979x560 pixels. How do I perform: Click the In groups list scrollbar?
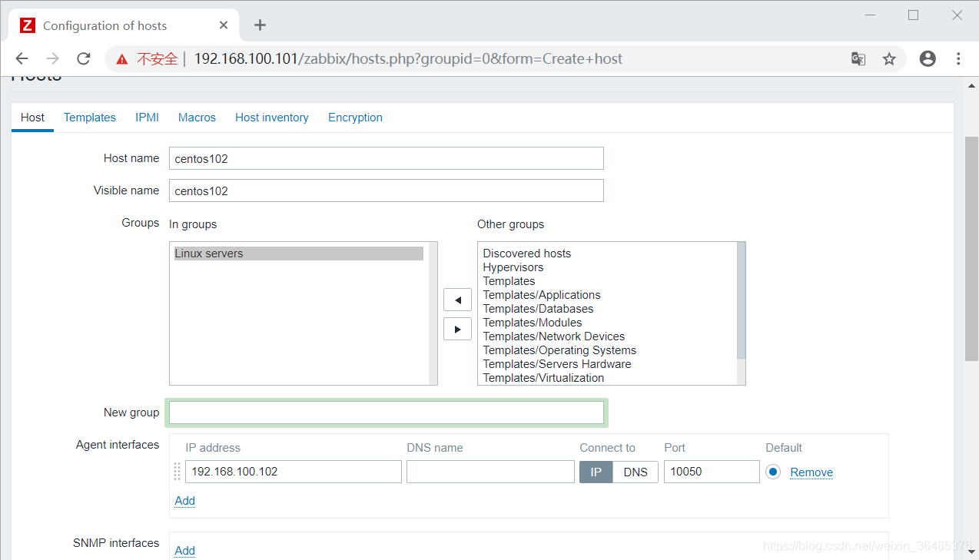[x=433, y=313]
